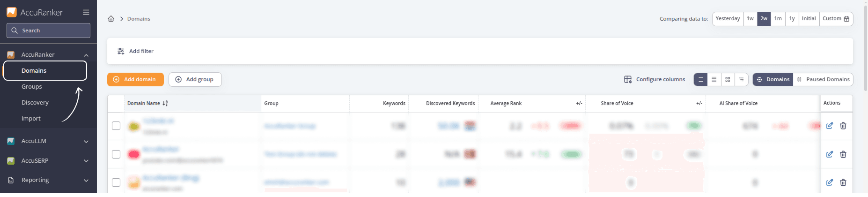Image resolution: width=868 pixels, height=197 pixels.
Task: Edit the first domain row
Action: [830, 126]
